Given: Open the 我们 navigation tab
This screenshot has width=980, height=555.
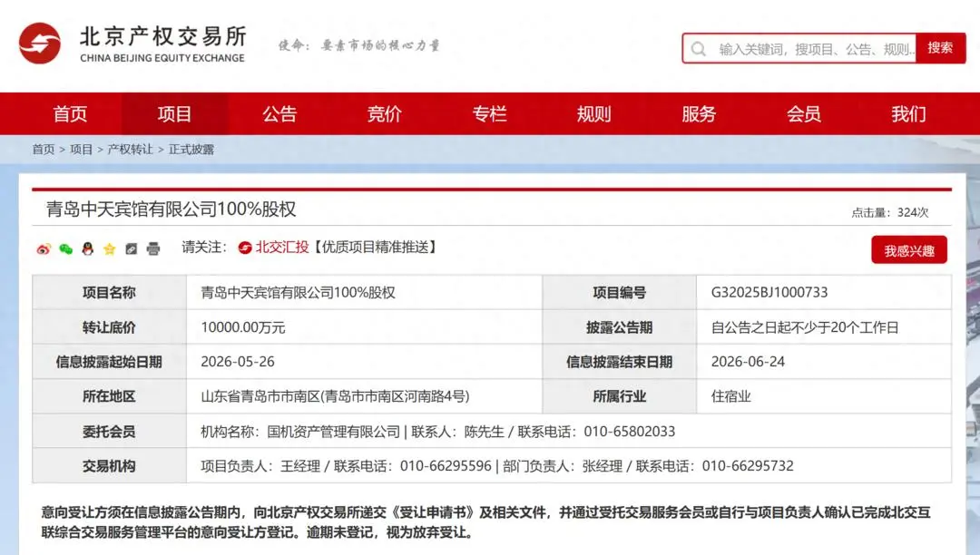Looking at the screenshot, I should tap(908, 113).
